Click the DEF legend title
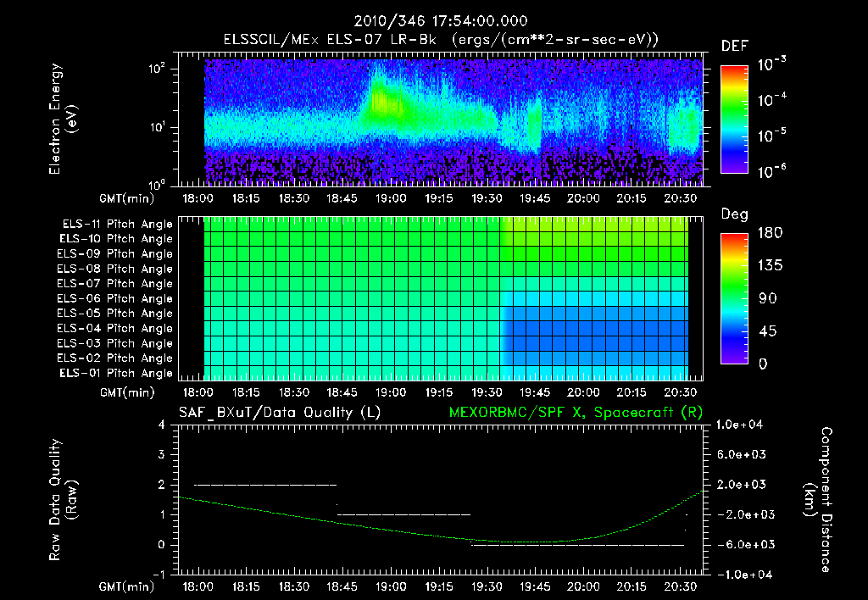The width and height of the screenshot is (868, 600). 735,47
